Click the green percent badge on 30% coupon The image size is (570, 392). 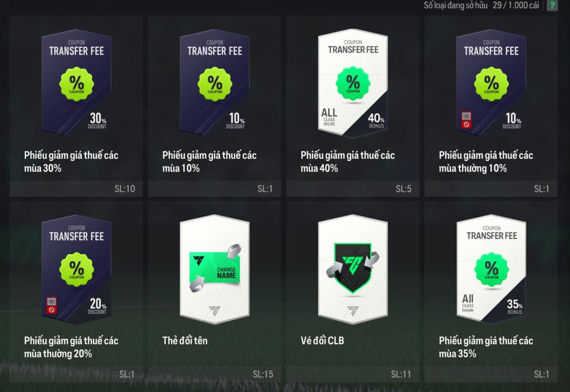pos(76,84)
